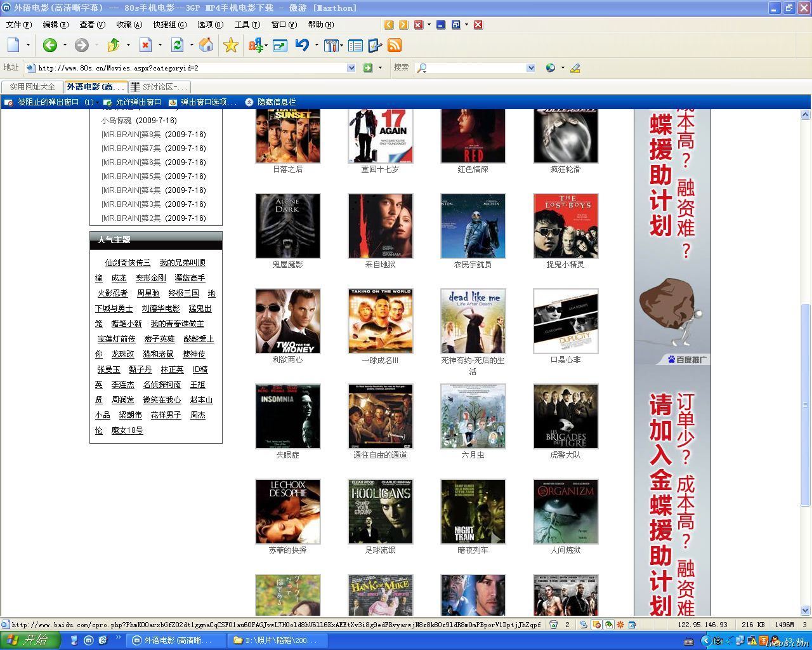Click the blocked popup bar icon
This screenshot has width=812, height=650.
(x=8, y=102)
